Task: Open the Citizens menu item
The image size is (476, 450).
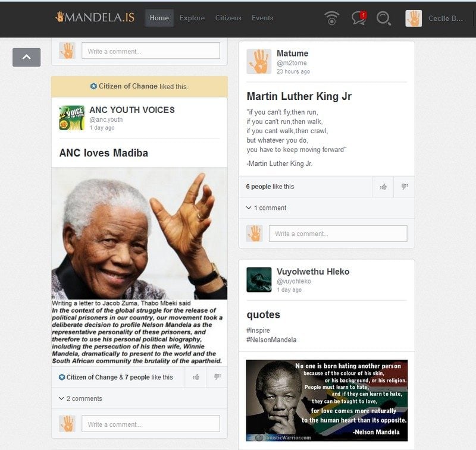Action: pos(228,18)
